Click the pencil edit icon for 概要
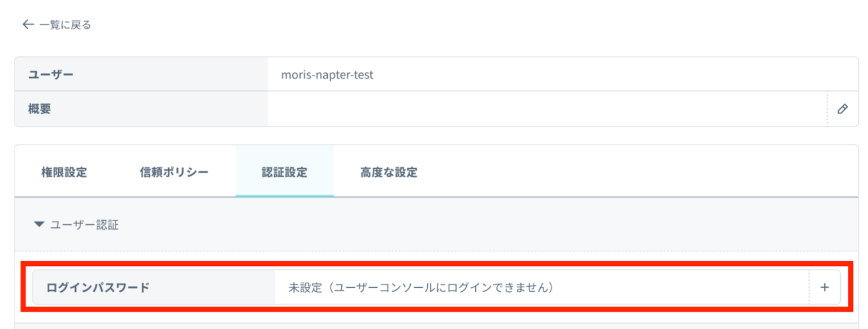Screen dimensions: 868x329 (842, 109)
